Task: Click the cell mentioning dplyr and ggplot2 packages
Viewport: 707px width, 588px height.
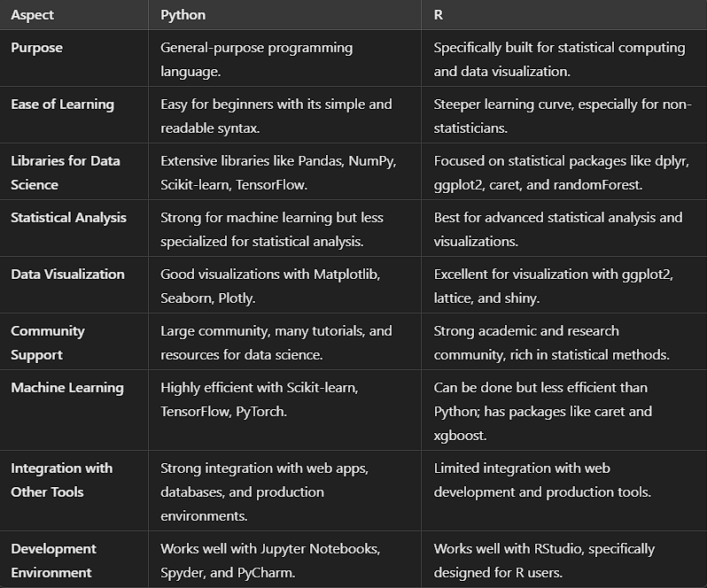Action: coord(558,173)
